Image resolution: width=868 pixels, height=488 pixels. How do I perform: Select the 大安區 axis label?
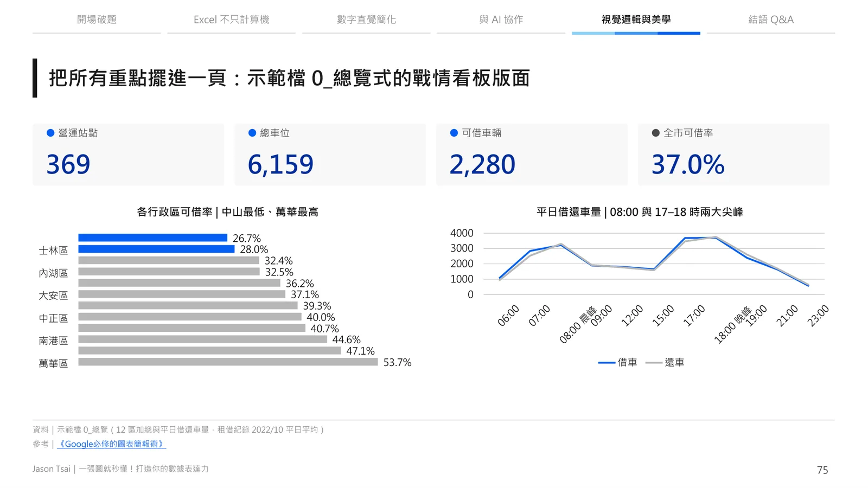point(53,296)
